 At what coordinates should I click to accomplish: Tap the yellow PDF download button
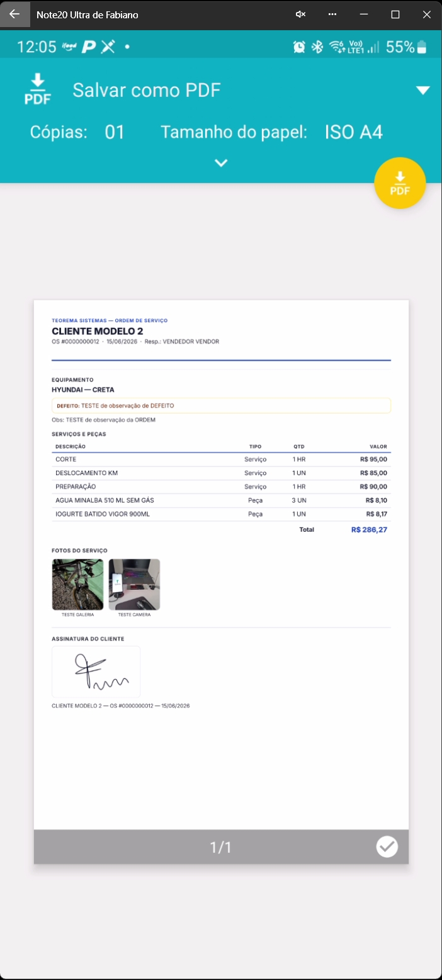[400, 183]
